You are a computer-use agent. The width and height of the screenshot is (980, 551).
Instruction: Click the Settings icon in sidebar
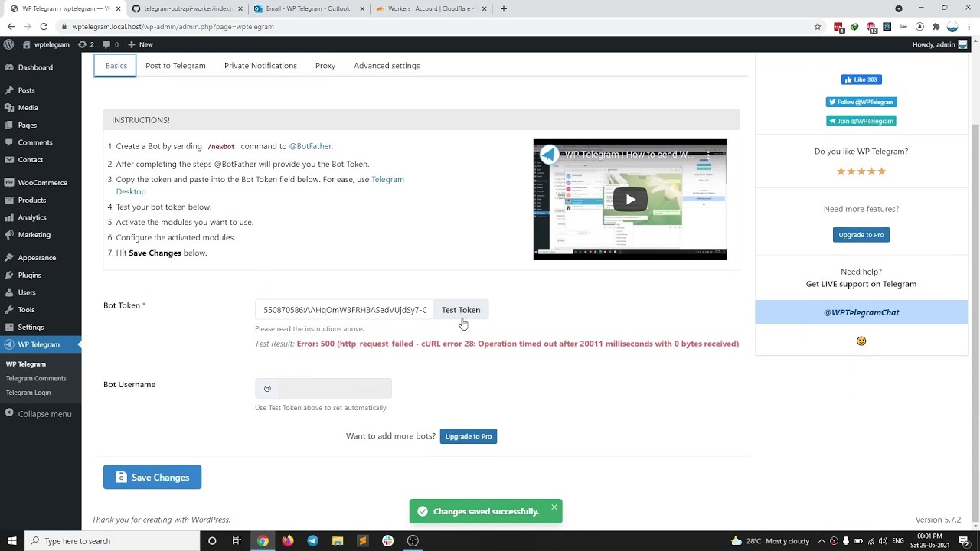click(x=9, y=327)
